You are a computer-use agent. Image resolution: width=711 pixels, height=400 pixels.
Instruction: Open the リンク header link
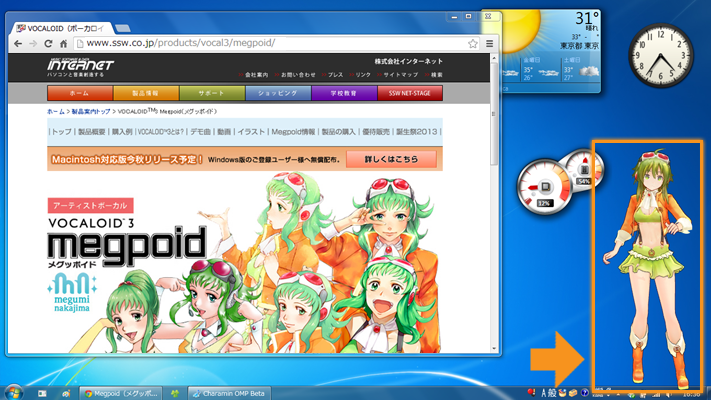363,75
